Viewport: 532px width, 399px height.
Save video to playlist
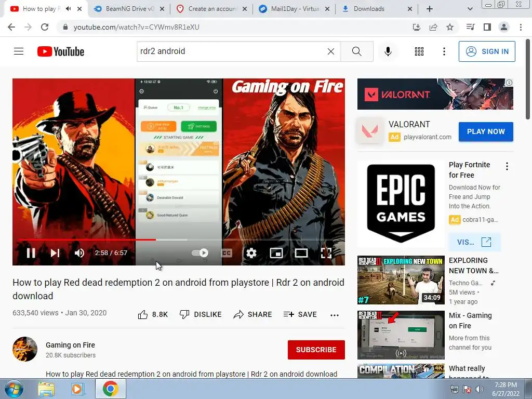coord(300,314)
